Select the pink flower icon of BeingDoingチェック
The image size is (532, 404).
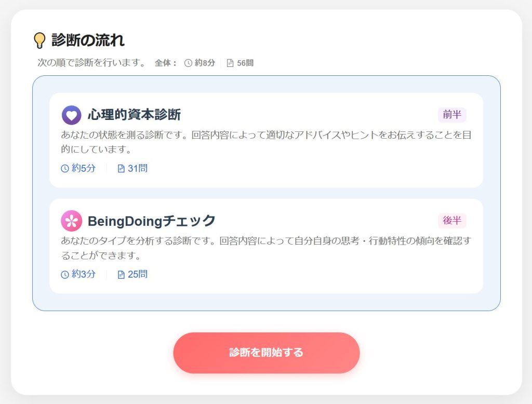(71, 221)
